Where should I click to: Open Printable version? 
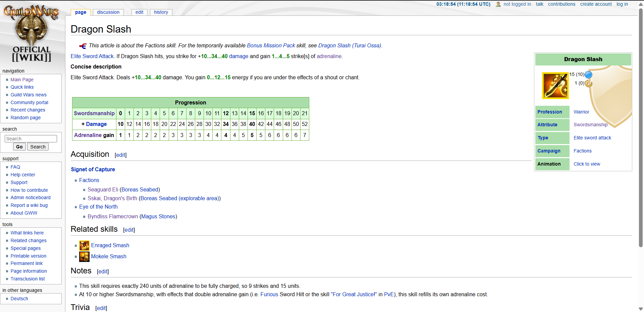[29, 256]
